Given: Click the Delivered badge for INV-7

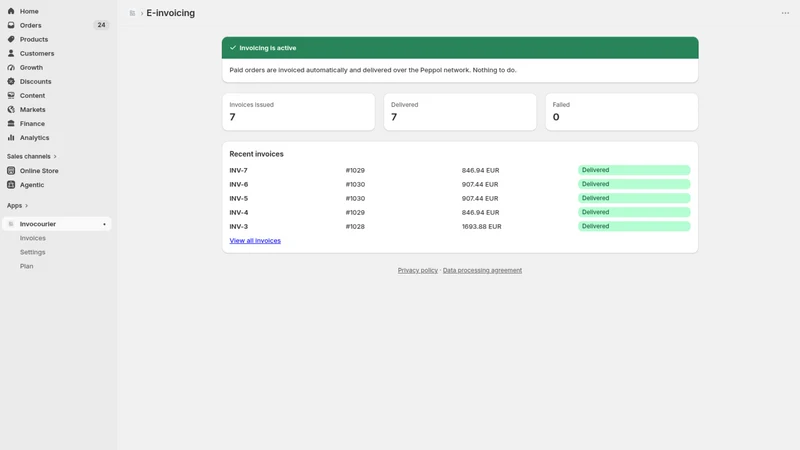Looking at the screenshot, I should point(634,170).
